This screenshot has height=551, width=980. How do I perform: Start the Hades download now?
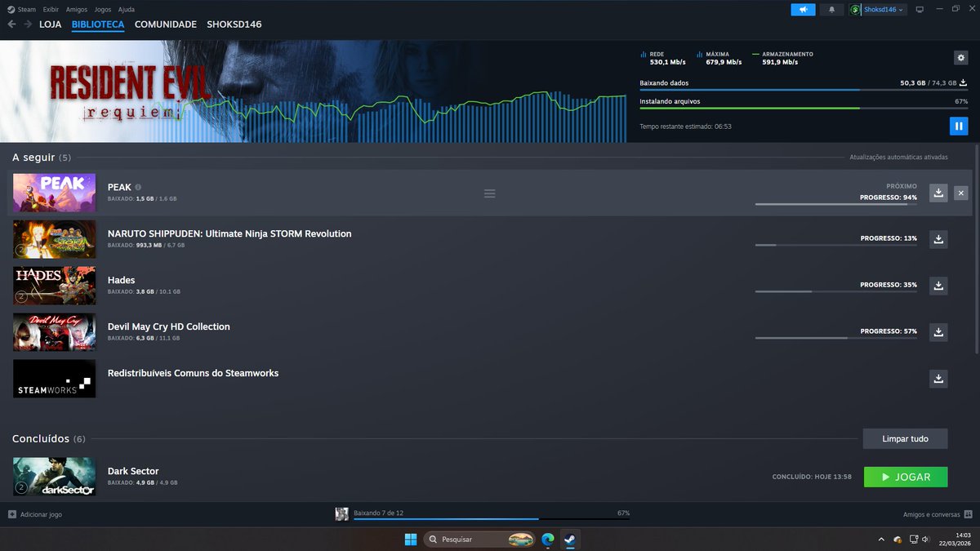938,286
